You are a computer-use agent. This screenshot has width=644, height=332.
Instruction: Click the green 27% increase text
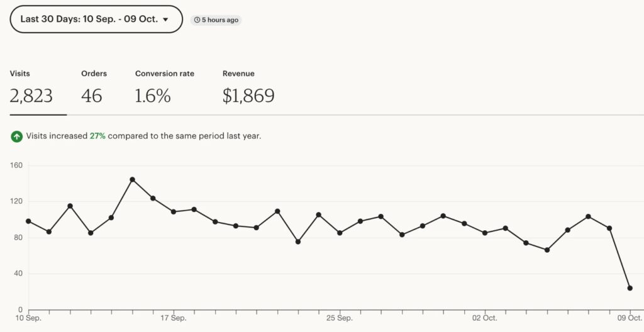click(97, 136)
